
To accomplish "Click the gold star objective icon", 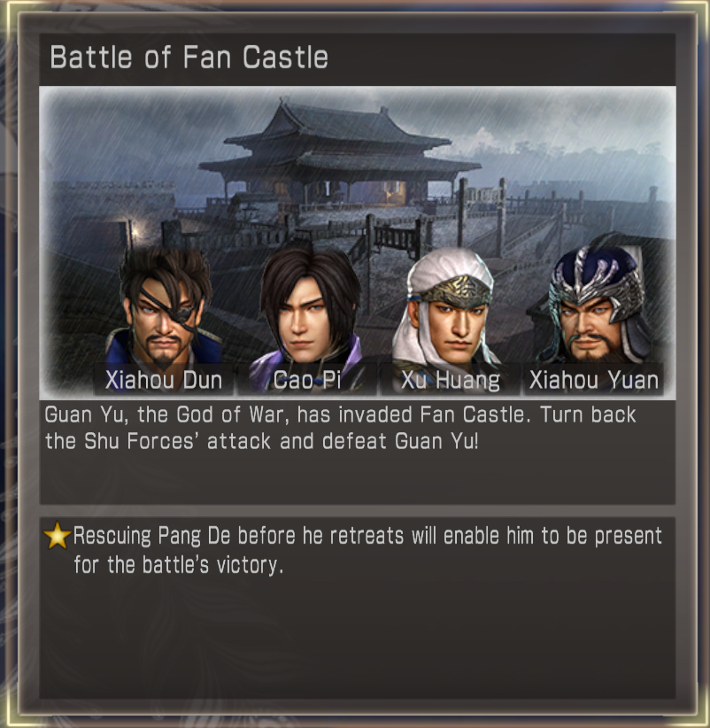I will pos(57,535).
